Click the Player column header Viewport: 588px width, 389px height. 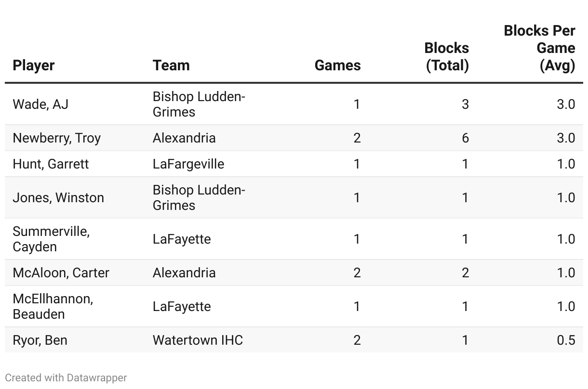click(x=34, y=65)
